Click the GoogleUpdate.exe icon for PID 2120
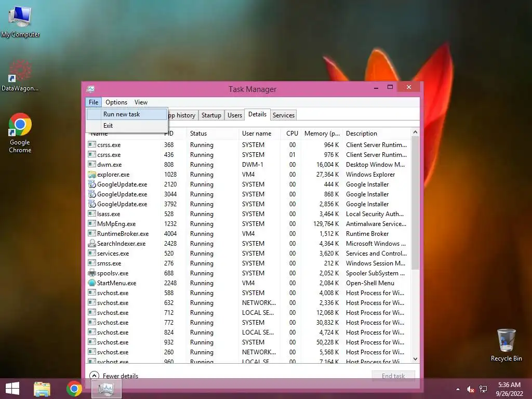The height and width of the screenshot is (399, 532). click(91, 184)
